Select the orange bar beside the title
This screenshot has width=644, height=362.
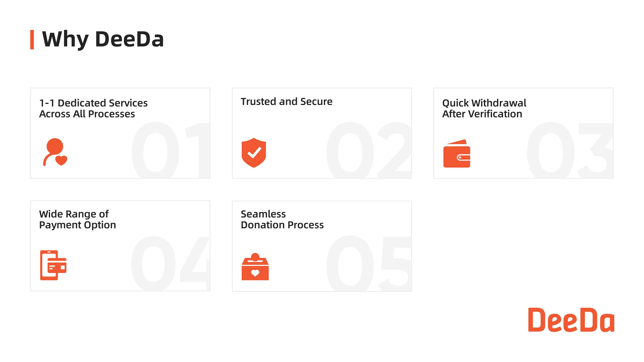(32, 40)
